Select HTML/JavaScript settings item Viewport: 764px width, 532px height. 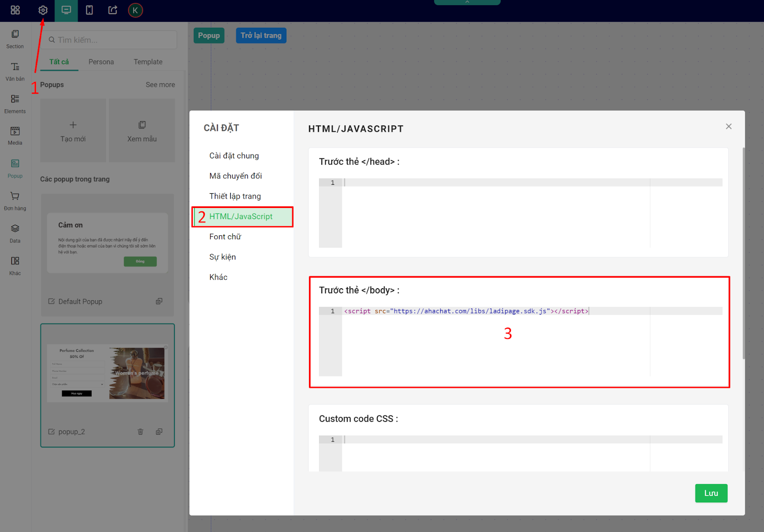pyautogui.click(x=243, y=217)
